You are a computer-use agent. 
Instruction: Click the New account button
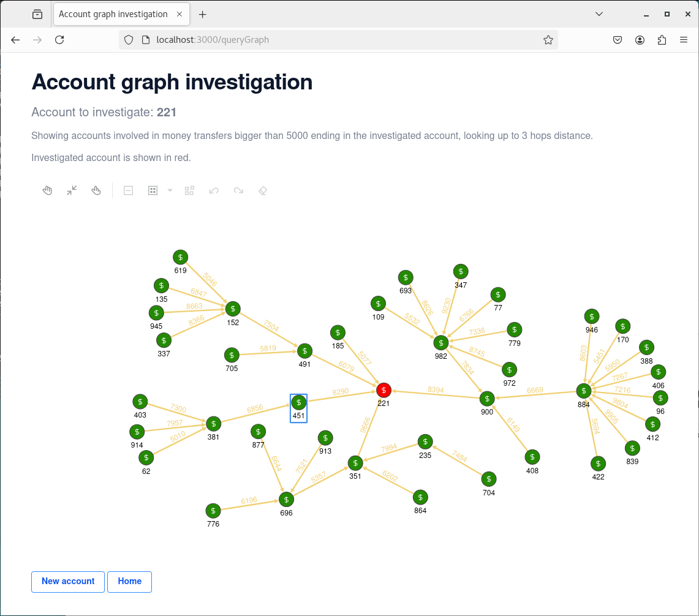pos(67,581)
